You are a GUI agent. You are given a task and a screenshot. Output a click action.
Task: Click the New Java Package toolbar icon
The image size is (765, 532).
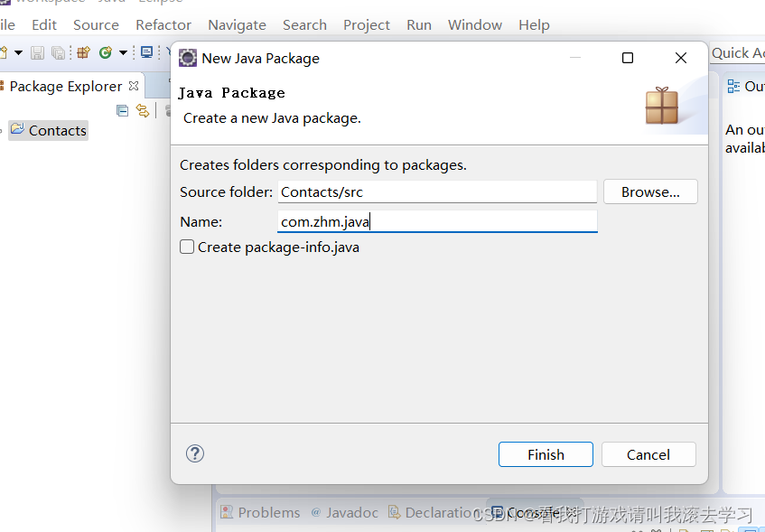click(x=83, y=53)
